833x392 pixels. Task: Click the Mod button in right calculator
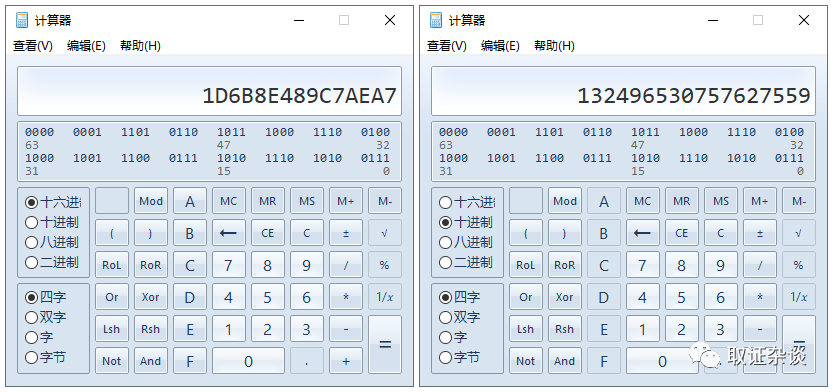[565, 201]
